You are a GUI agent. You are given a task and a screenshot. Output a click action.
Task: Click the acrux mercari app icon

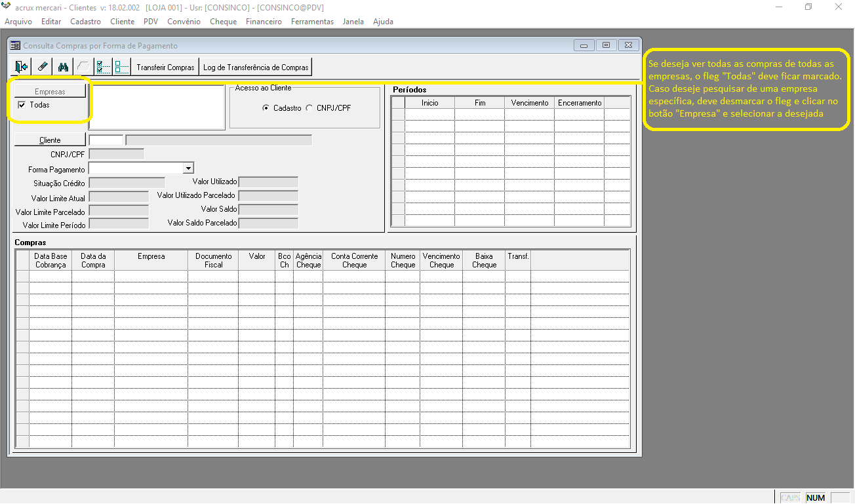pos(7,7)
